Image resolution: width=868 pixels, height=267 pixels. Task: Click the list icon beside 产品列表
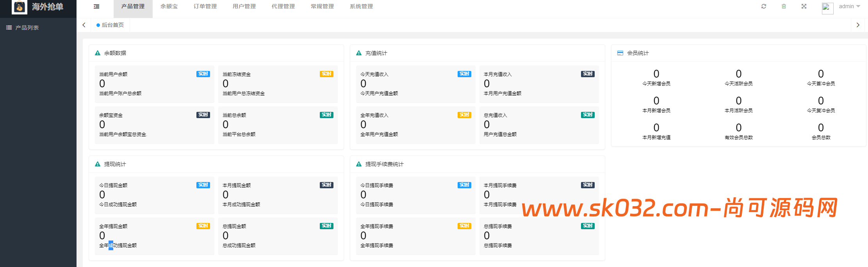pyautogui.click(x=9, y=28)
